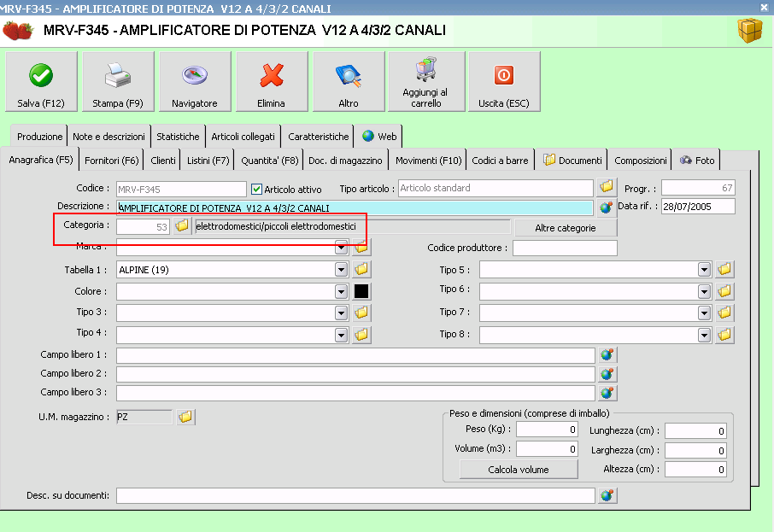Viewport: 774px width, 532px height.
Task: Expand the Tipo 5 dropdown
Action: coord(705,270)
